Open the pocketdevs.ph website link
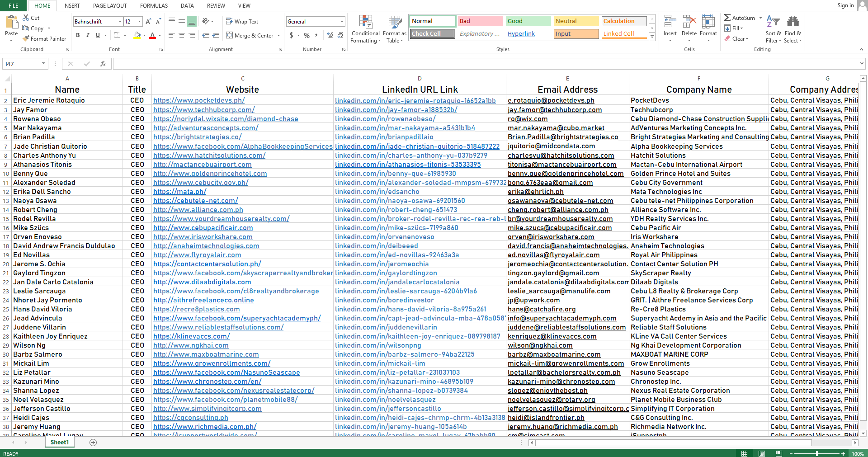868x457 pixels. (199, 100)
